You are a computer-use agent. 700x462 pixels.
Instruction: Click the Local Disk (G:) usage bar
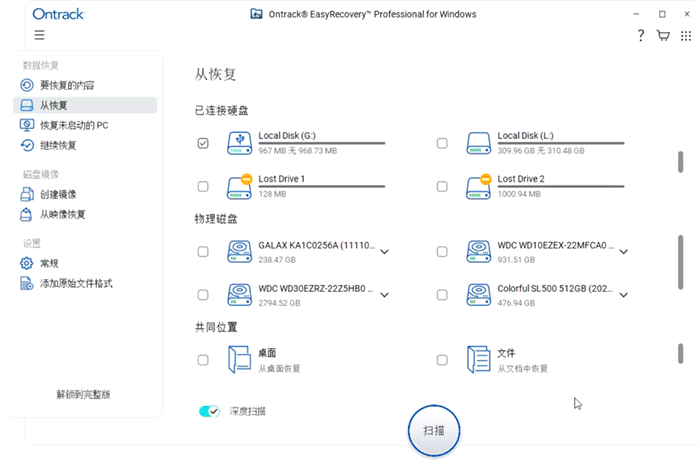321,143
